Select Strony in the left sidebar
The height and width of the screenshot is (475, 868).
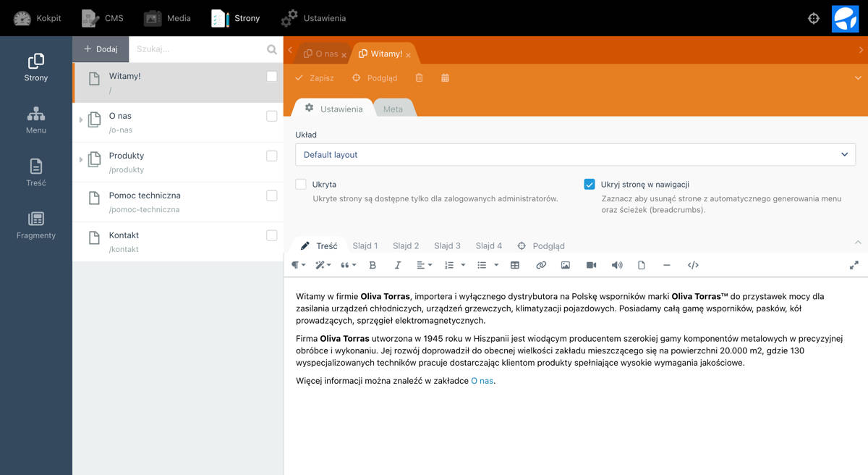coord(36,67)
